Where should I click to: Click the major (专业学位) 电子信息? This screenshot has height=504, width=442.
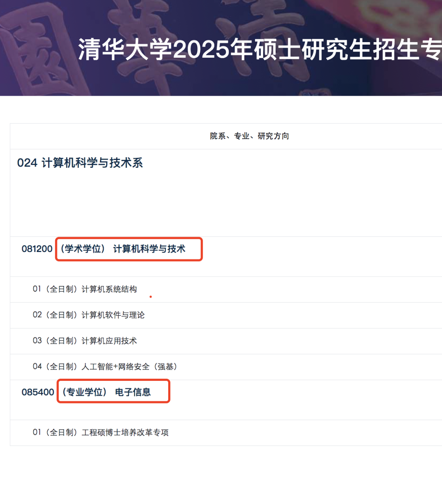click(x=106, y=392)
